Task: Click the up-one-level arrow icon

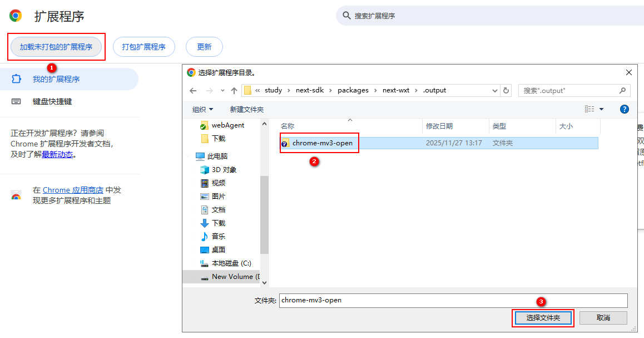Action: tap(234, 91)
